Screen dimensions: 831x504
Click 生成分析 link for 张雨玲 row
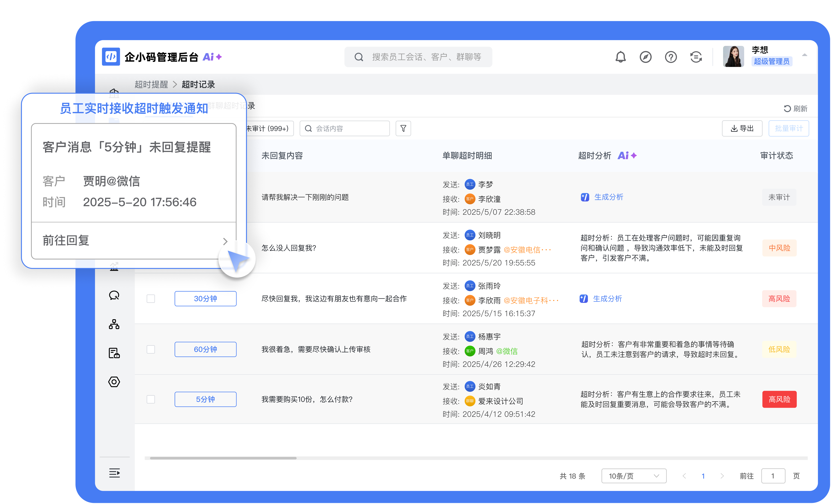click(x=607, y=299)
